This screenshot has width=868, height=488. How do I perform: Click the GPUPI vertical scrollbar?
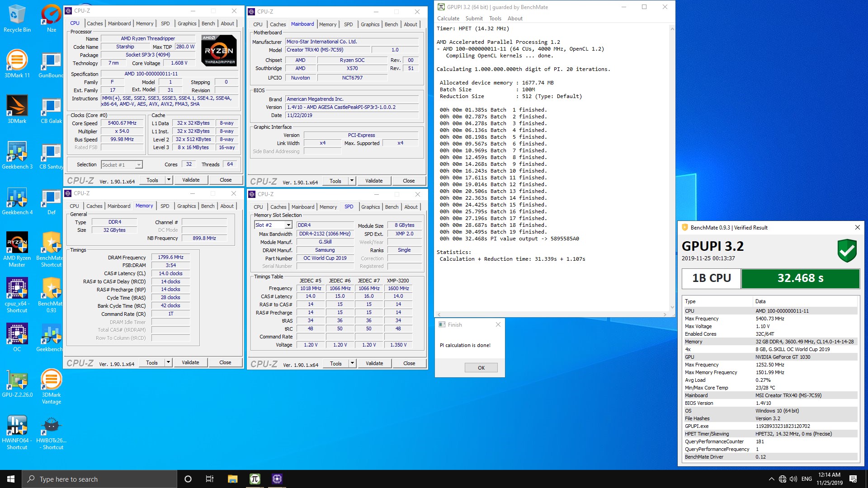pos(672,168)
